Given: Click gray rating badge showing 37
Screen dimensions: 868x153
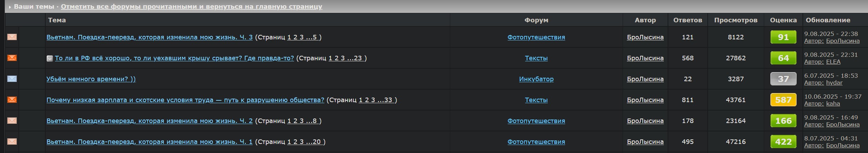Looking at the screenshot, I should (x=783, y=79).
